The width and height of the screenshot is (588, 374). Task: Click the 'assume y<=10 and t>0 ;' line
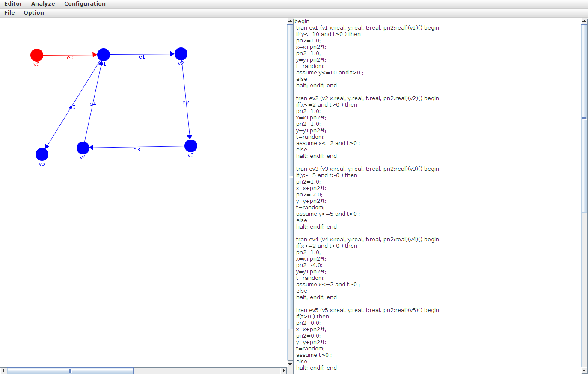[x=330, y=73]
